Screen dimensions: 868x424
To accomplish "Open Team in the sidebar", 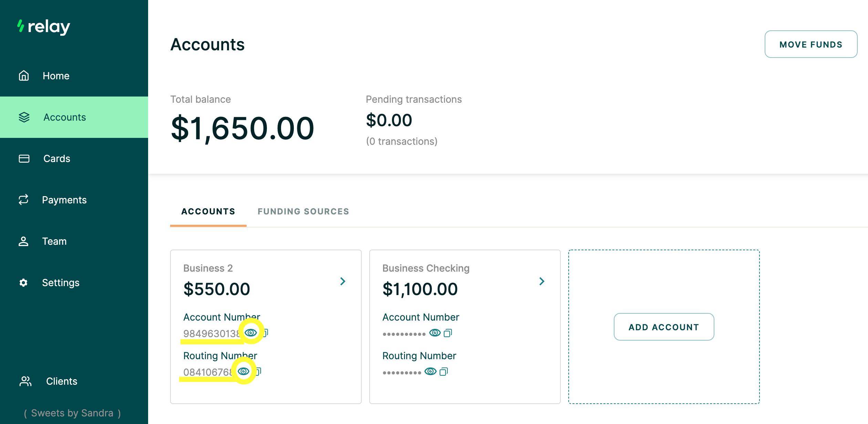I will point(74,241).
